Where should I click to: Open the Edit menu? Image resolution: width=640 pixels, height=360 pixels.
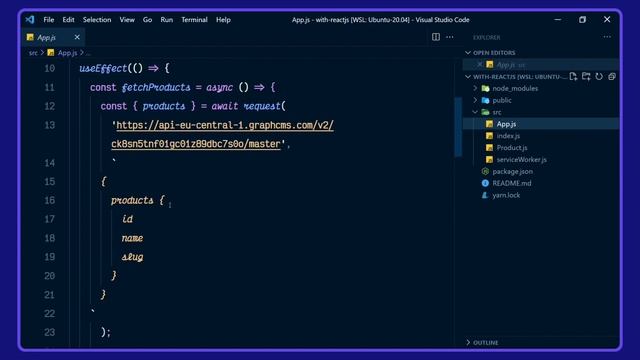(69, 20)
